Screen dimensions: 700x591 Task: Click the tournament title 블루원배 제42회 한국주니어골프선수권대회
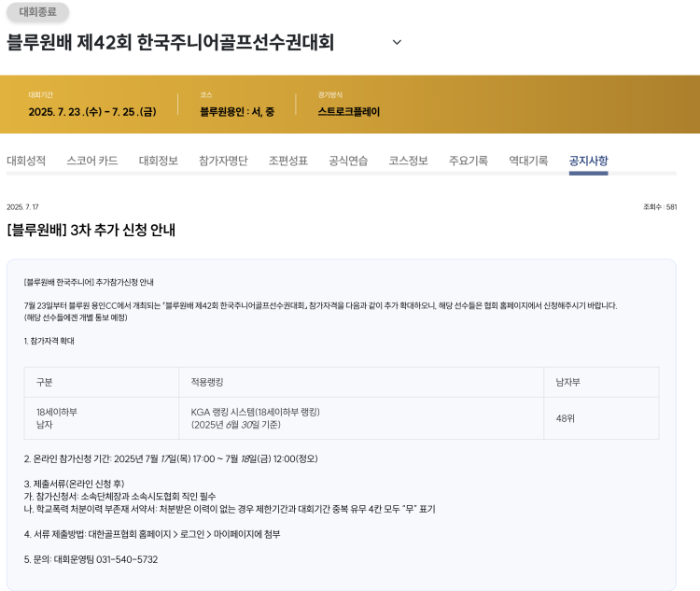(171, 42)
